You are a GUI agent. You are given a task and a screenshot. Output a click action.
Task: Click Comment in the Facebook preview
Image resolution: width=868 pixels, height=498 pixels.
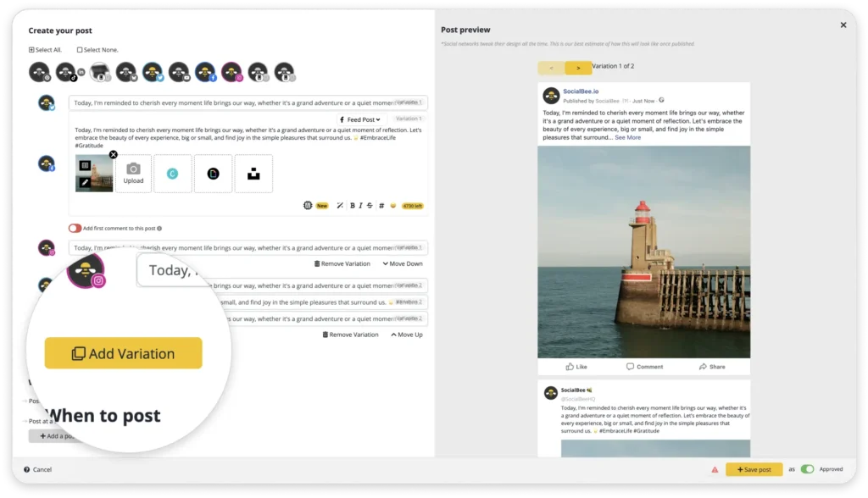click(644, 367)
